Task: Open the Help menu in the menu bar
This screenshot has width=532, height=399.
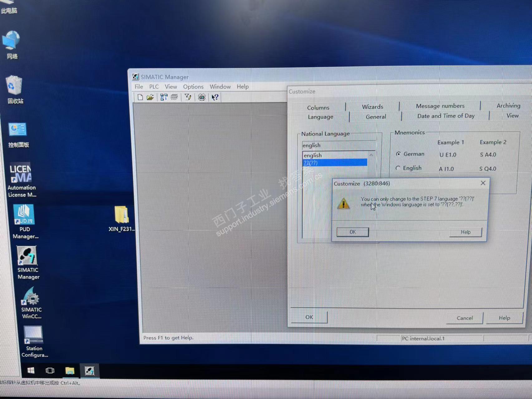Action: coord(243,87)
